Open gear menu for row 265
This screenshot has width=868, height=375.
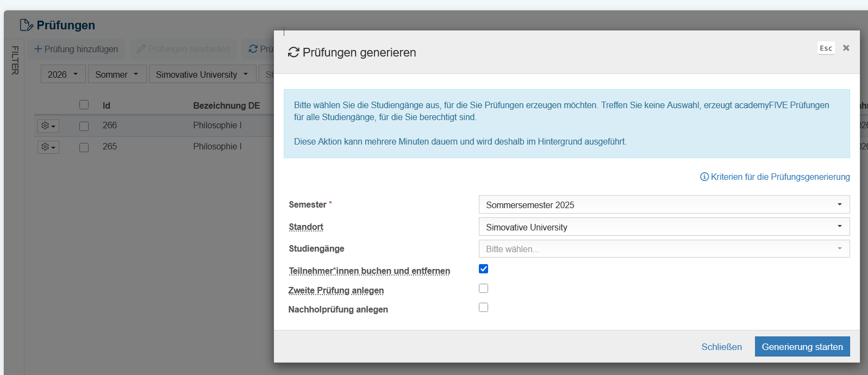point(48,147)
